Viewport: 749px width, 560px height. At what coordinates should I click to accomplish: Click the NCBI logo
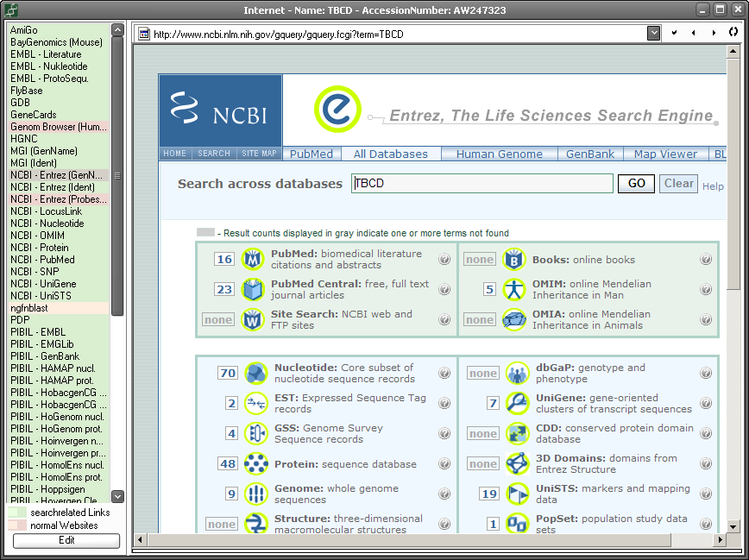[x=220, y=110]
